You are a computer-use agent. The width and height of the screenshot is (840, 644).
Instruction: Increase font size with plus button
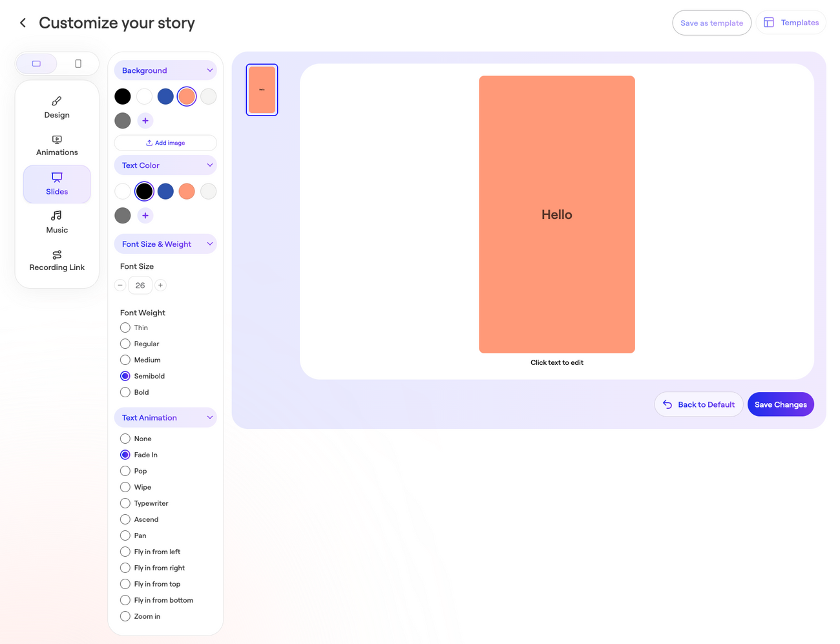[161, 286]
